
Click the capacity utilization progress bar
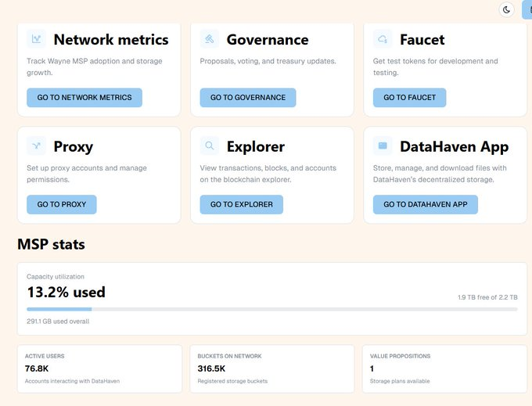pos(272,309)
